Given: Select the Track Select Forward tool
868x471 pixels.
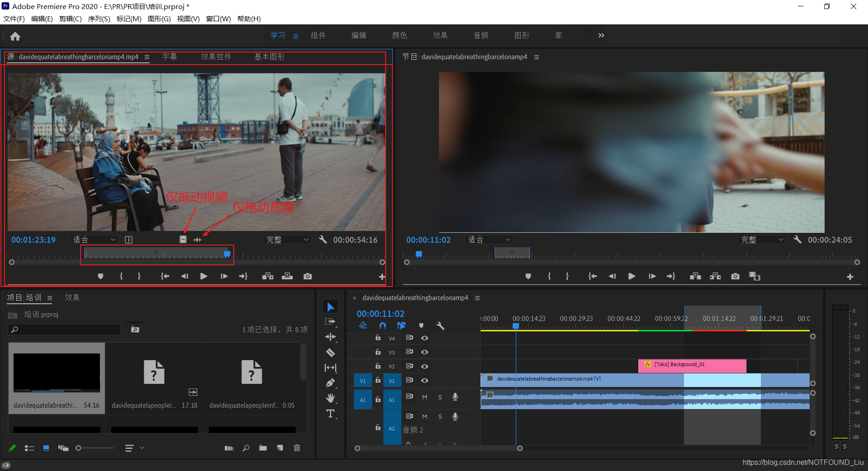Looking at the screenshot, I should pos(330,322).
